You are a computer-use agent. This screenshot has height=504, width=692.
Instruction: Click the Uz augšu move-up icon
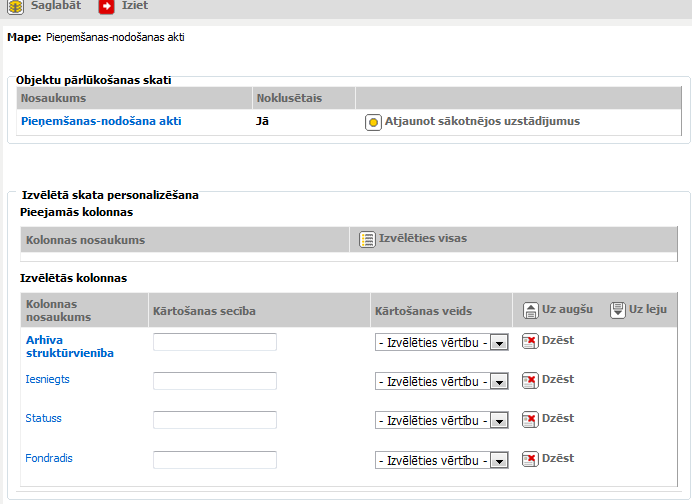[531, 310]
